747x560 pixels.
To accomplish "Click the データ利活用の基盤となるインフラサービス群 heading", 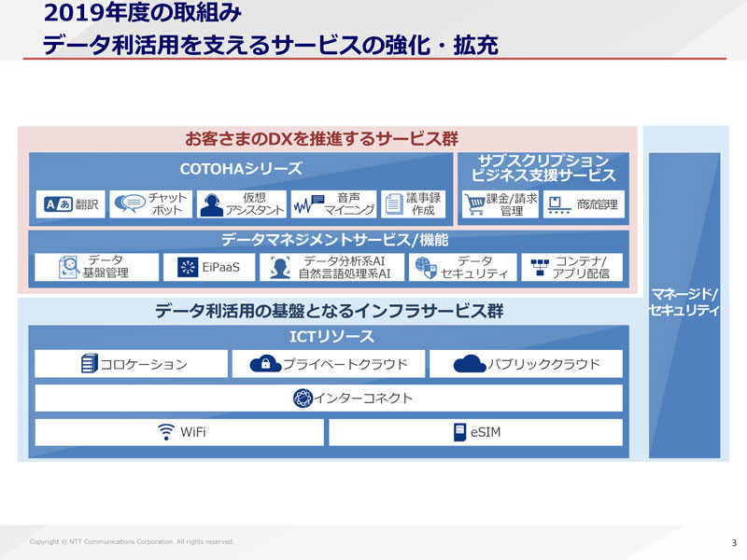I will pyautogui.click(x=330, y=311).
